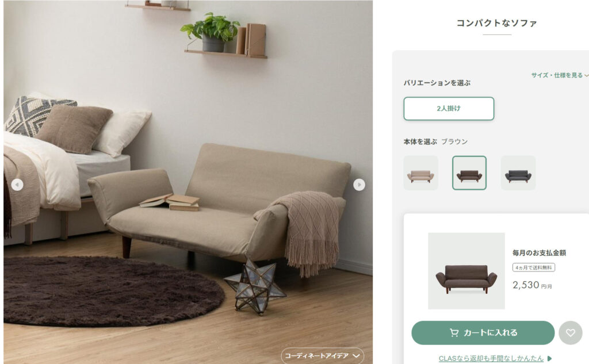Click the カートに入れる button
Screen dimensions: 589x364
click(483, 332)
